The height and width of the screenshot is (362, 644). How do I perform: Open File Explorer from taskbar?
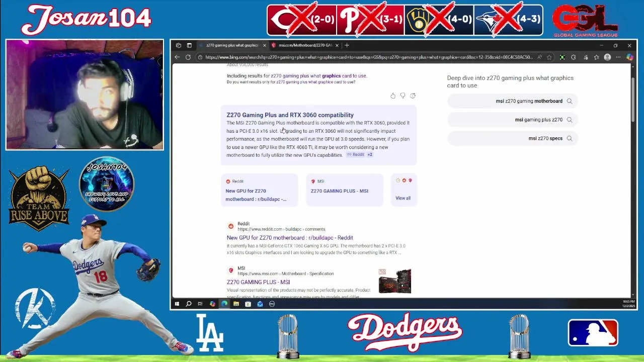(236, 304)
